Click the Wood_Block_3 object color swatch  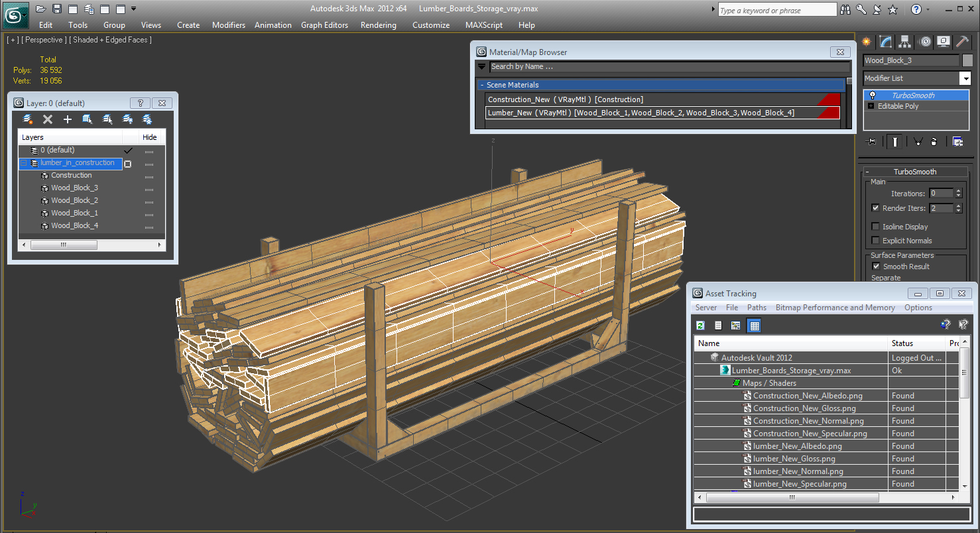click(x=967, y=60)
